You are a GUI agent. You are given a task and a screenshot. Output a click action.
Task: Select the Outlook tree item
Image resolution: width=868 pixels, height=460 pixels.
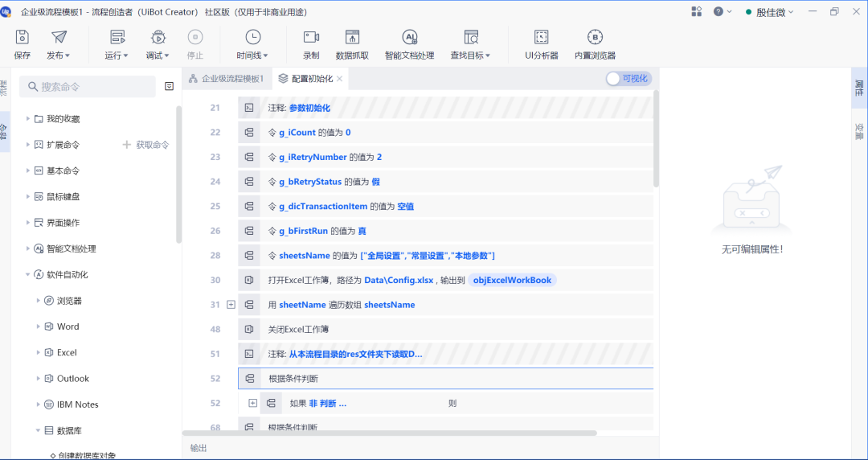[73, 379]
